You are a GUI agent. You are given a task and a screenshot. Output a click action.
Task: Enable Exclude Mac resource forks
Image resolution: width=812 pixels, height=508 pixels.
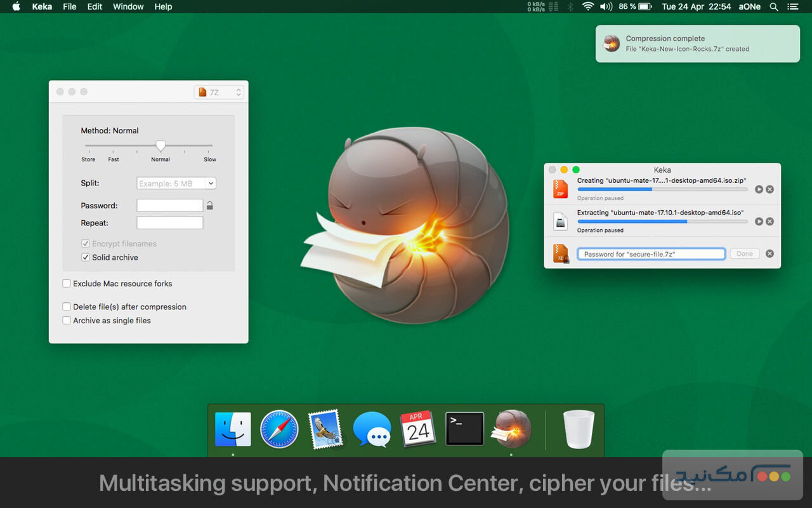tap(67, 284)
